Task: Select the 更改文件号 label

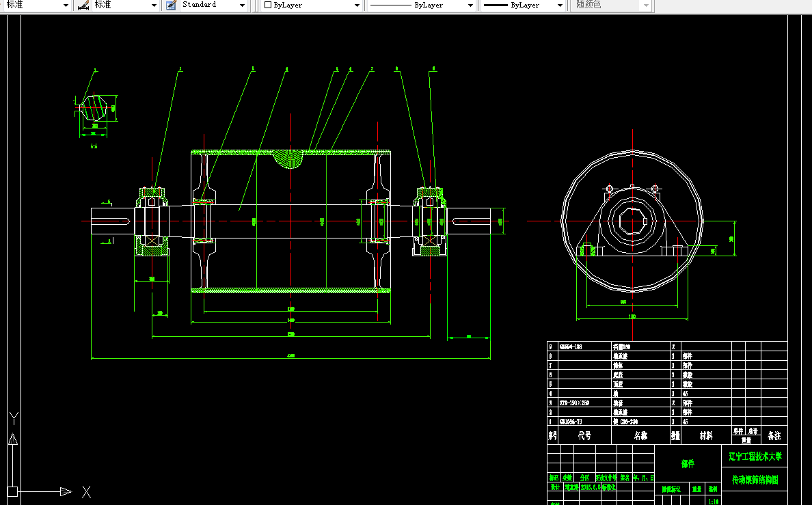Action: (x=606, y=478)
